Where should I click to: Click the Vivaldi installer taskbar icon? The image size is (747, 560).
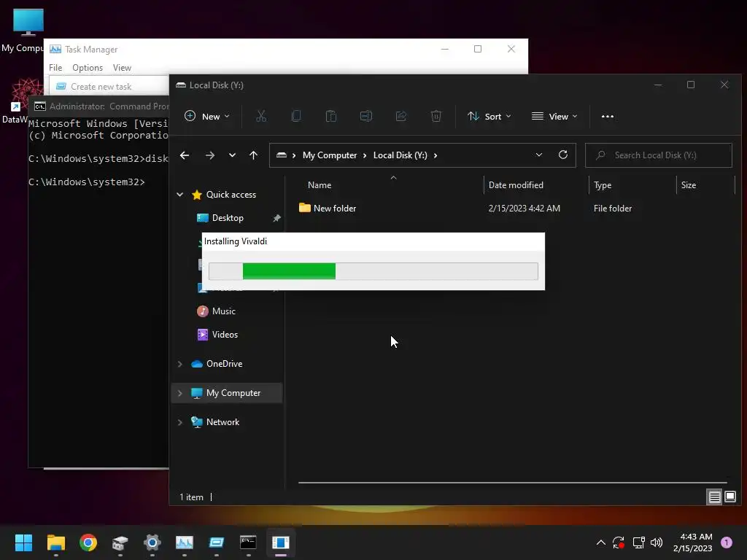281,542
